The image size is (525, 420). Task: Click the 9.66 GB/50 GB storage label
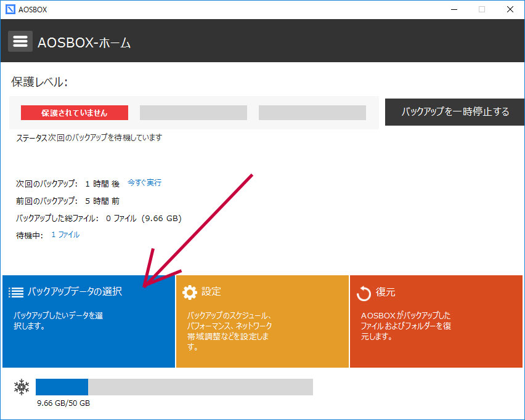[x=63, y=403]
